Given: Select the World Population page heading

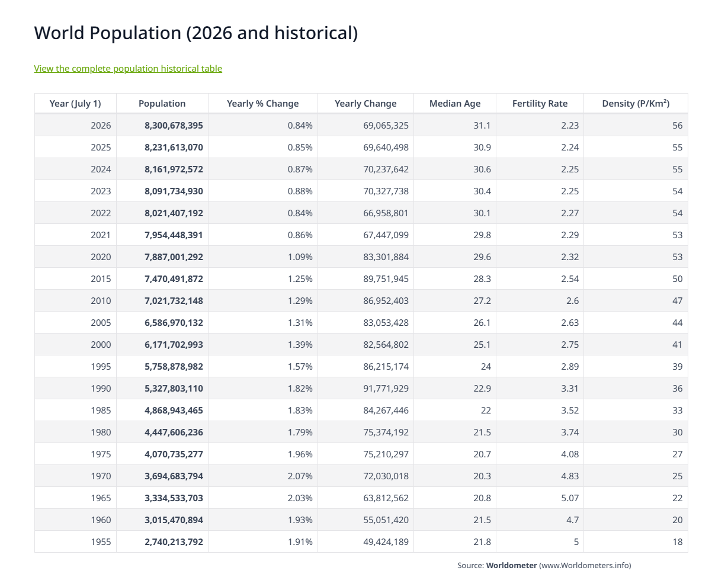Looking at the screenshot, I should [x=196, y=33].
